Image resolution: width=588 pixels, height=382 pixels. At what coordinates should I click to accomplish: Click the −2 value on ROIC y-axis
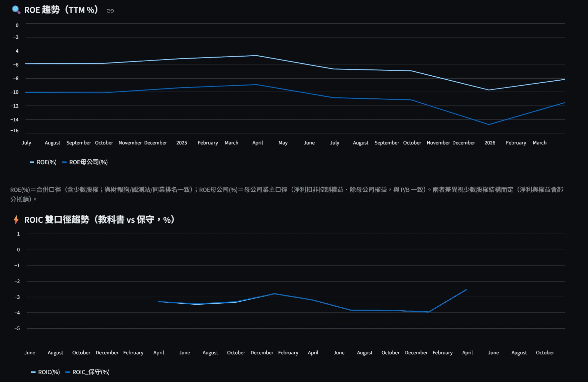17,281
